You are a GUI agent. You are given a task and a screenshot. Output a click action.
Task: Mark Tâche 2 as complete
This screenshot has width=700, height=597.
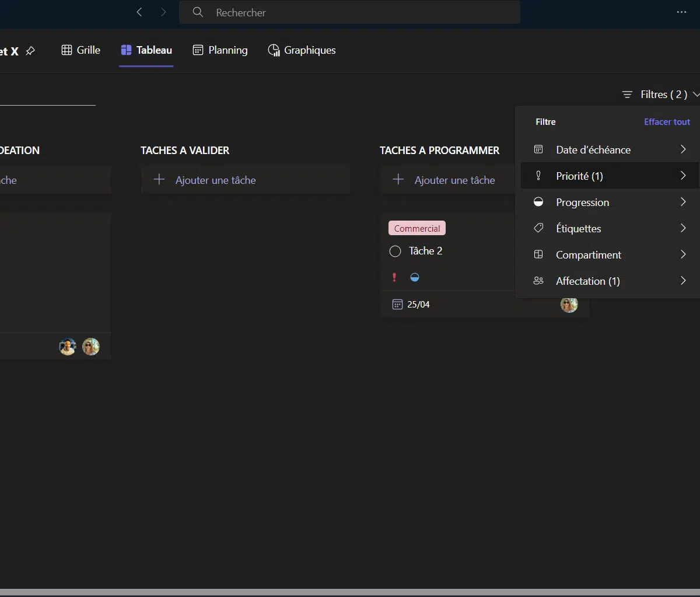(395, 252)
